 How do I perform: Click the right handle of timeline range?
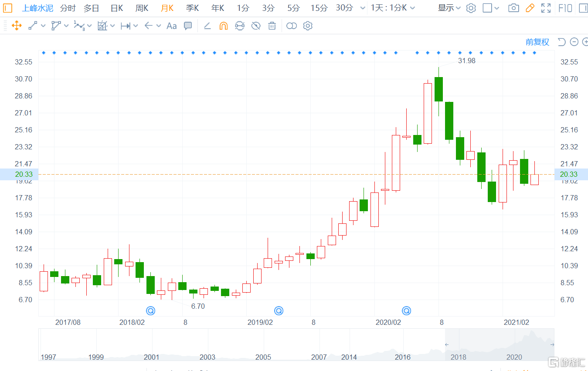(x=552, y=344)
